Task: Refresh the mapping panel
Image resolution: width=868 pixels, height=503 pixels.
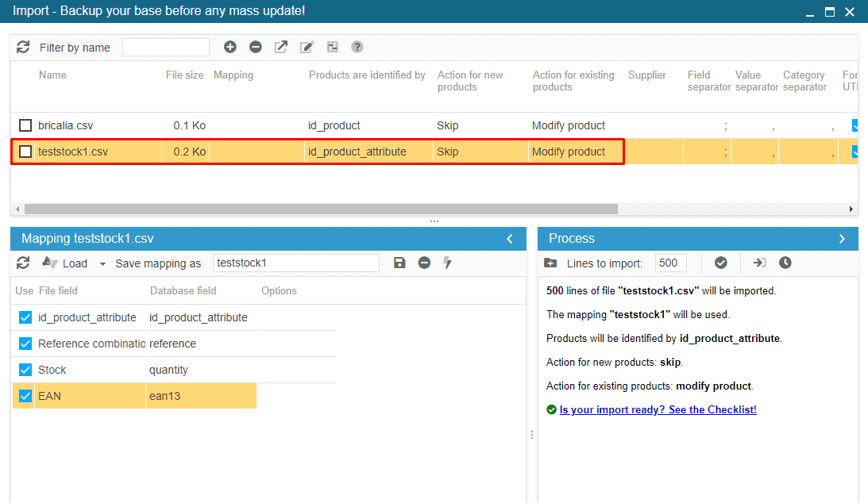Action: pos(23,263)
